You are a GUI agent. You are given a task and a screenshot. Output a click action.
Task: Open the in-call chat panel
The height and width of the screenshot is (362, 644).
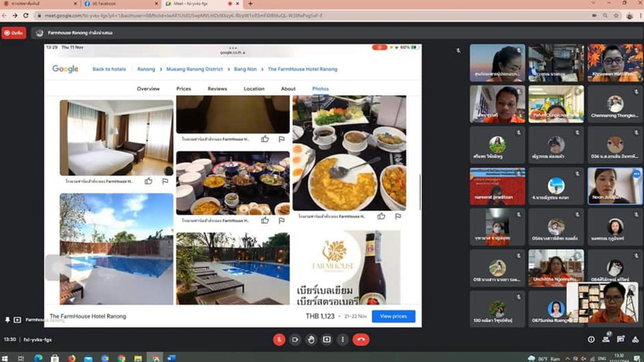(x=621, y=339)
